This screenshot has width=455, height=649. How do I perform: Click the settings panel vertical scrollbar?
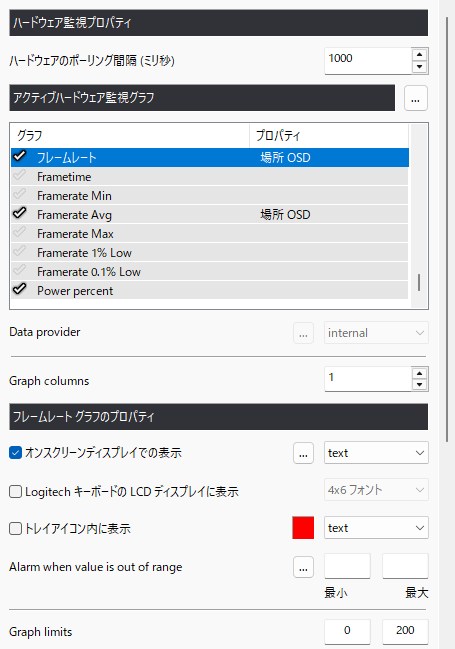447,230
